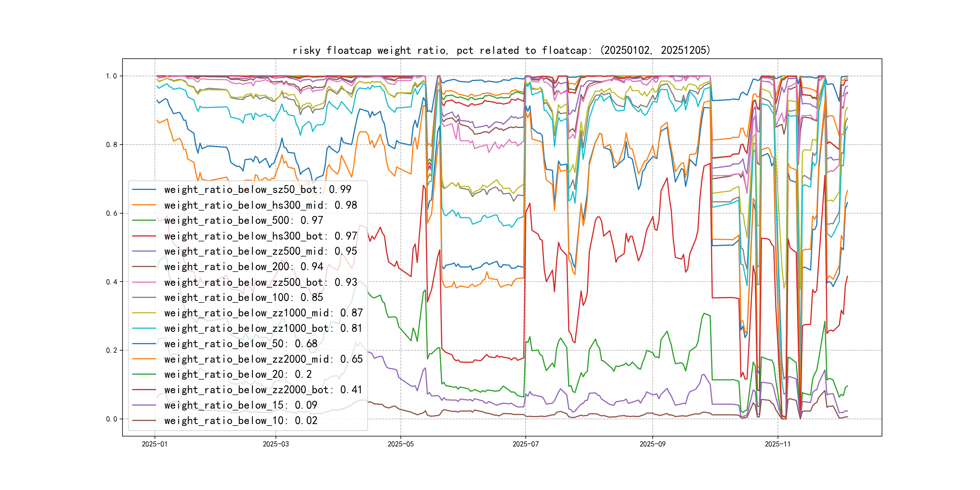Click the gray line swatch for weight_ratio_below_100
980x490 pixels.
click(144, 298)
